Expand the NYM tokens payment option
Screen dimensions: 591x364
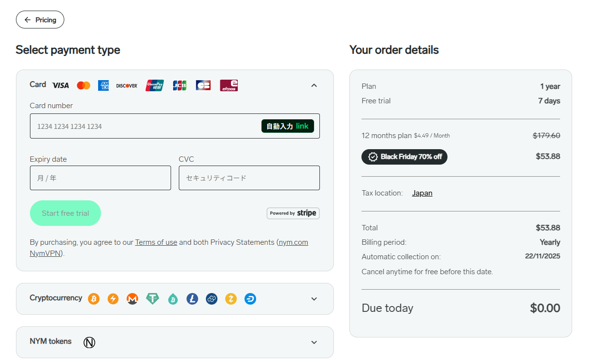[314, 342]
